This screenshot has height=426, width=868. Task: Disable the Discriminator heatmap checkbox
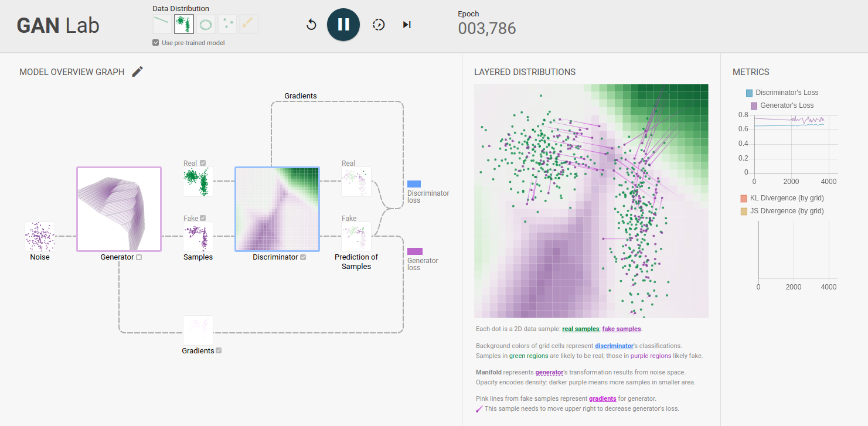click(303, 257)
